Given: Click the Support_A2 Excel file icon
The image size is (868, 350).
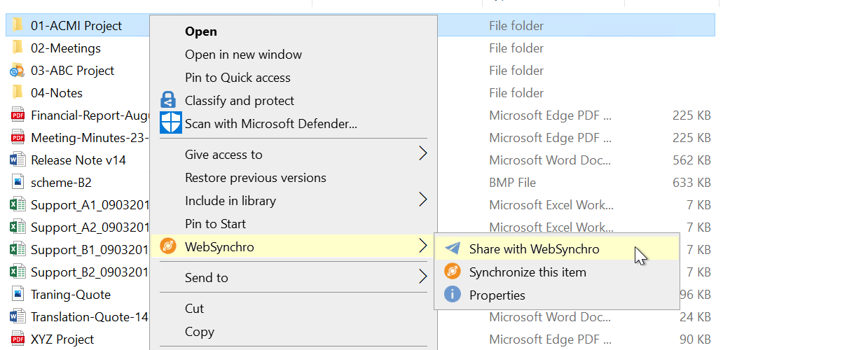Looking at the screenshot, I should click(18, 227).
